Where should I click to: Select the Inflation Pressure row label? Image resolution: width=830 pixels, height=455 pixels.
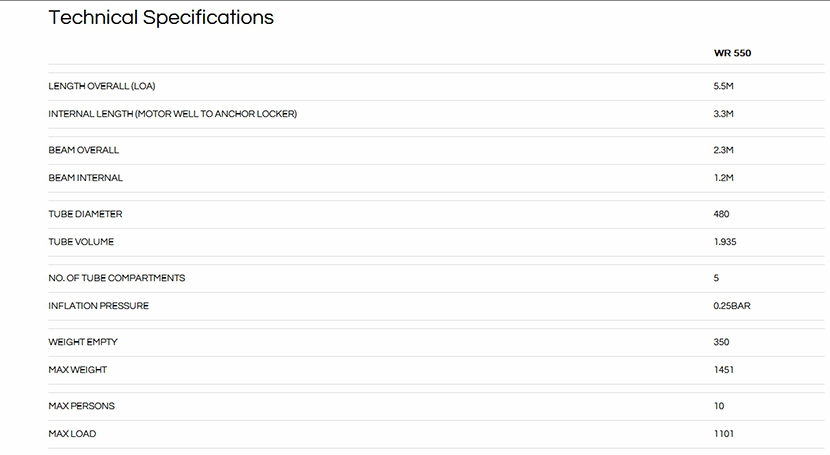(98, 306)
